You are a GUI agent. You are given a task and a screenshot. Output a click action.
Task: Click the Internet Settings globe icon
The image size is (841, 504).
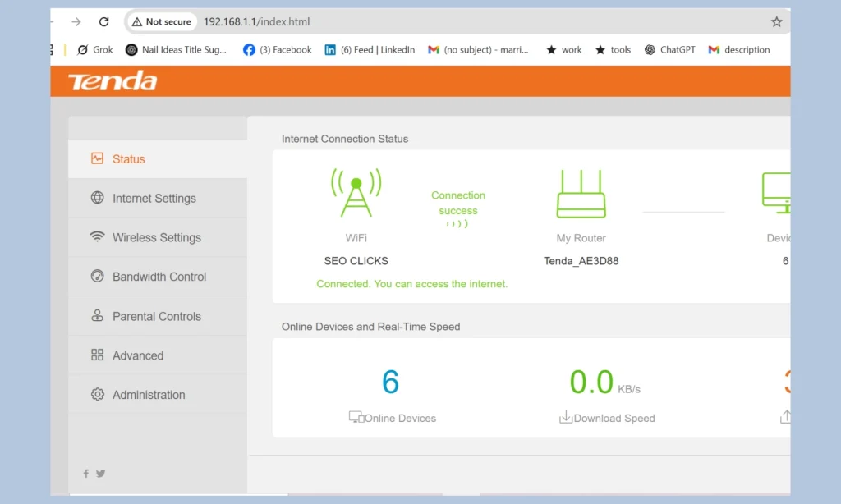(96, 198)
